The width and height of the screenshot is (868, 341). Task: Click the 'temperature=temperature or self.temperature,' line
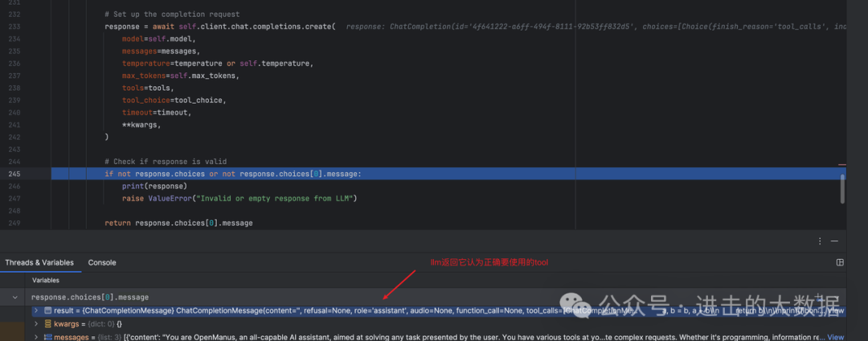[x=218, y=63]
